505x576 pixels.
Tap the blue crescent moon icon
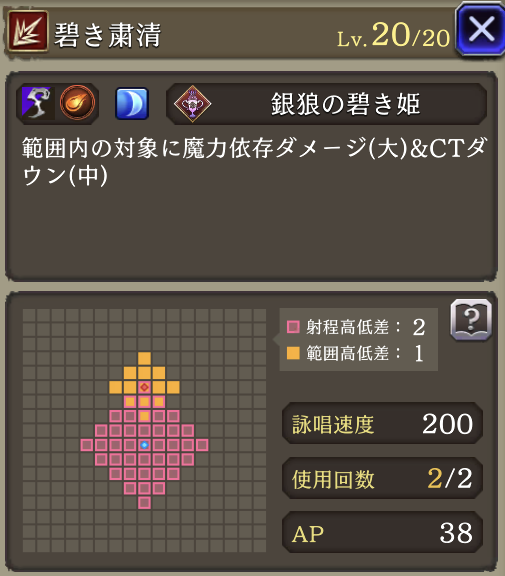click(132, 104)
